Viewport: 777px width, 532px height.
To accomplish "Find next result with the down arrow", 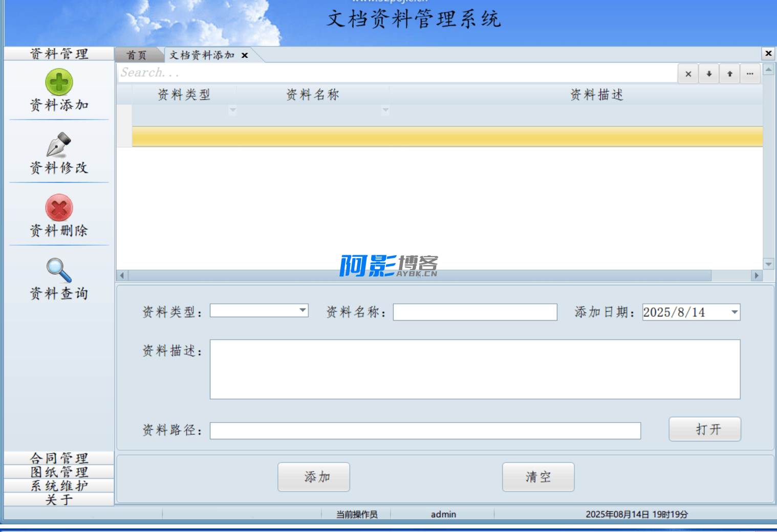I will [x=709, y=74].
